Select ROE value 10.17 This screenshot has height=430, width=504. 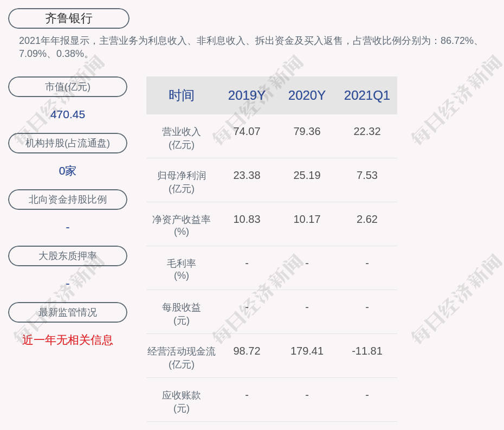tap(307, 220)
